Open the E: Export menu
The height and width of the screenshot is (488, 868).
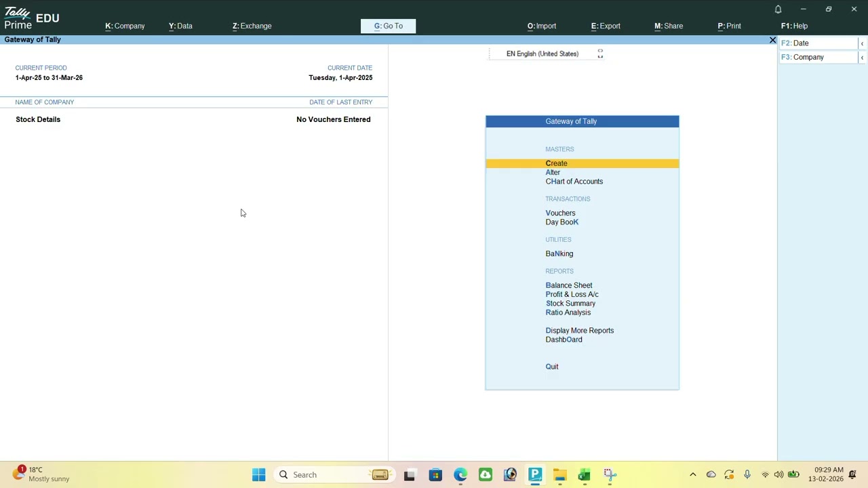tap(606, 26)
